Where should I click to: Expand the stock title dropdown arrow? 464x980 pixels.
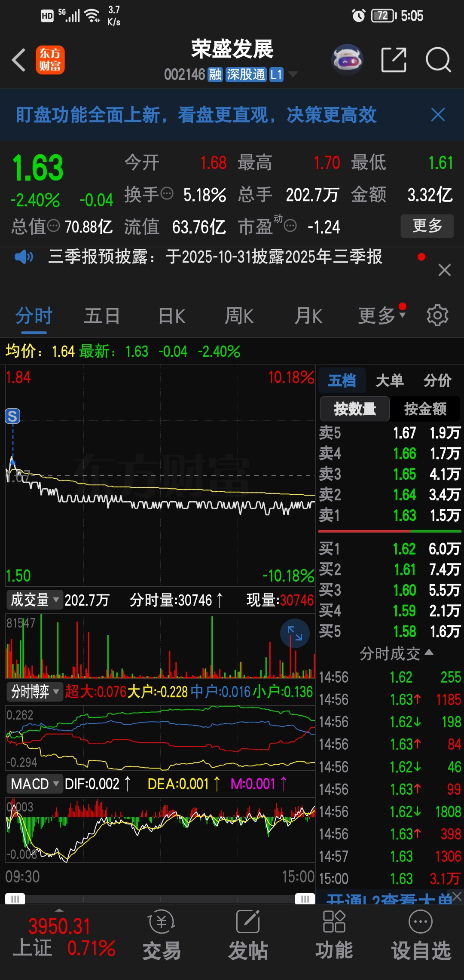click(293, 74)
